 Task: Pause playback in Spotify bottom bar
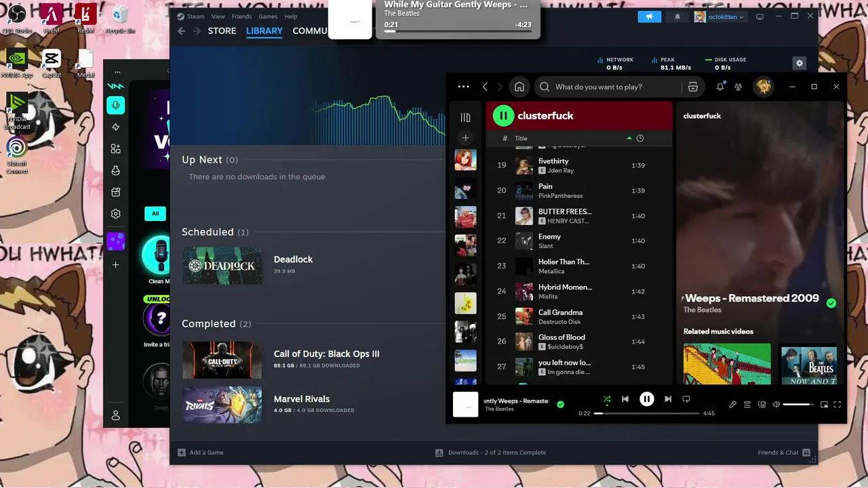click(647, 399)
